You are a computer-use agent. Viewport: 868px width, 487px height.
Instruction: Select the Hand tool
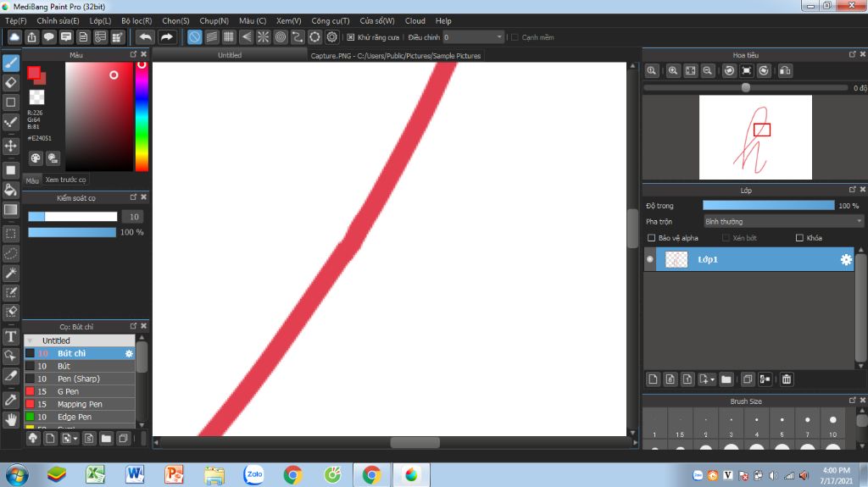[10, 419]
